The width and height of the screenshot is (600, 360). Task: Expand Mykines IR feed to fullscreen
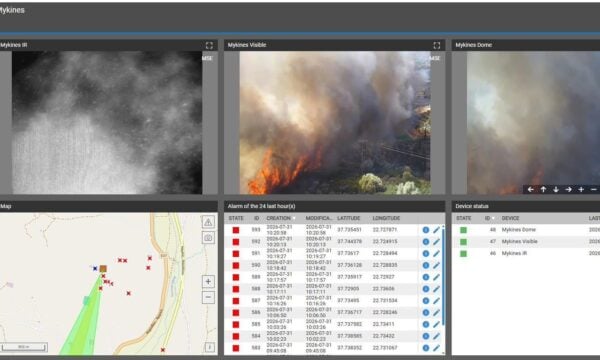coord(209,46)
